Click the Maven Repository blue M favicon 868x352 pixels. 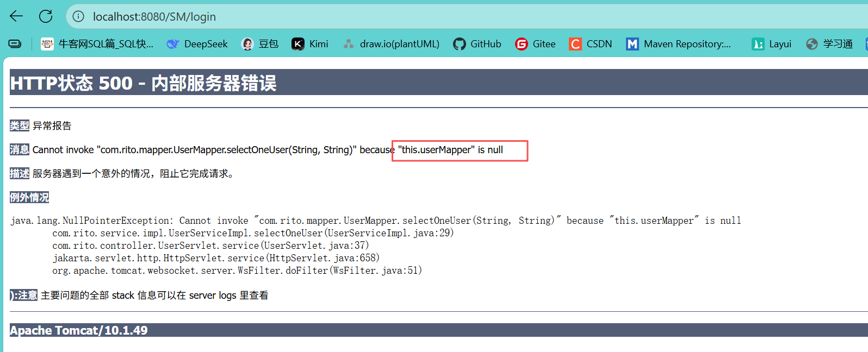[x=633, y=44]
